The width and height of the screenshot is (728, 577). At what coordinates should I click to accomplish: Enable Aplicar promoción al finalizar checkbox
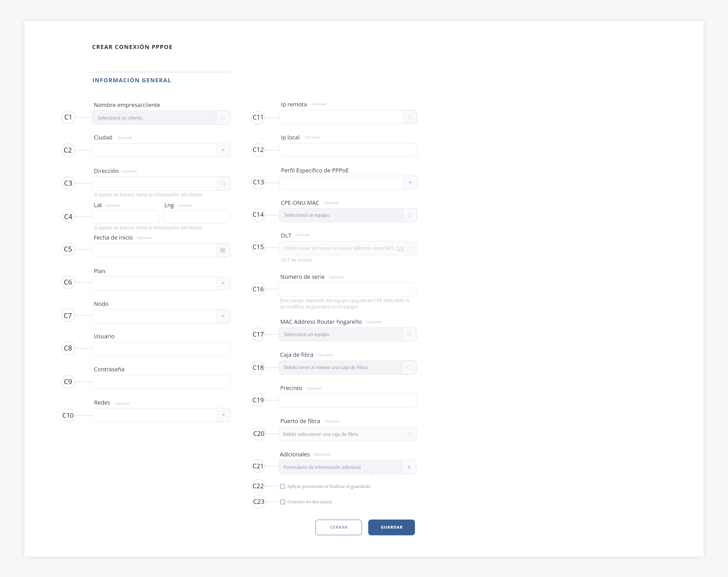click(283, 487)
